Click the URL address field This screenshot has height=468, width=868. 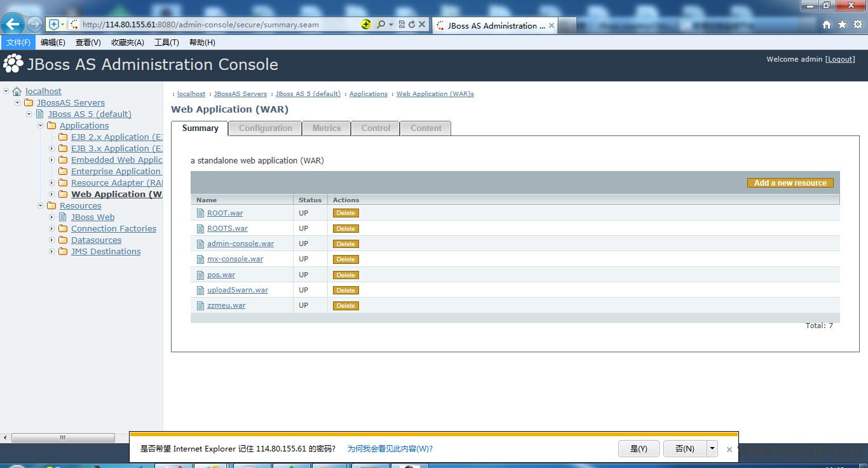(219, 24)
